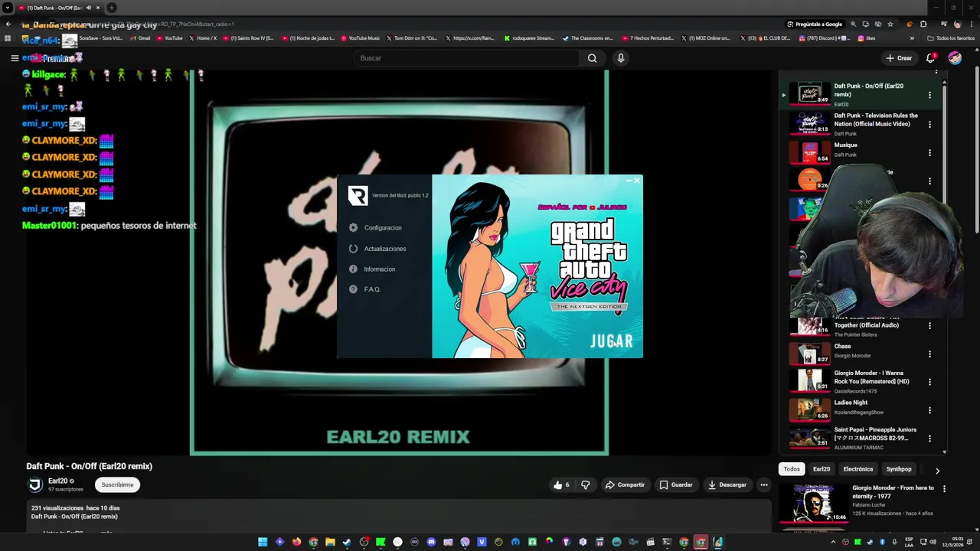Open the Musique video thumbnail
Screen dimensions: 980x551
[810, 152]
